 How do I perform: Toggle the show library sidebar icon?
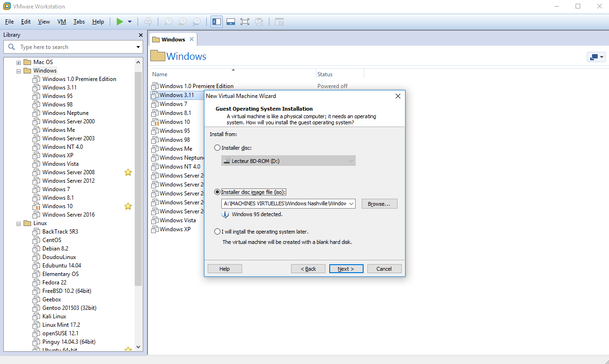pyautogui.click(x=217, y=22)
